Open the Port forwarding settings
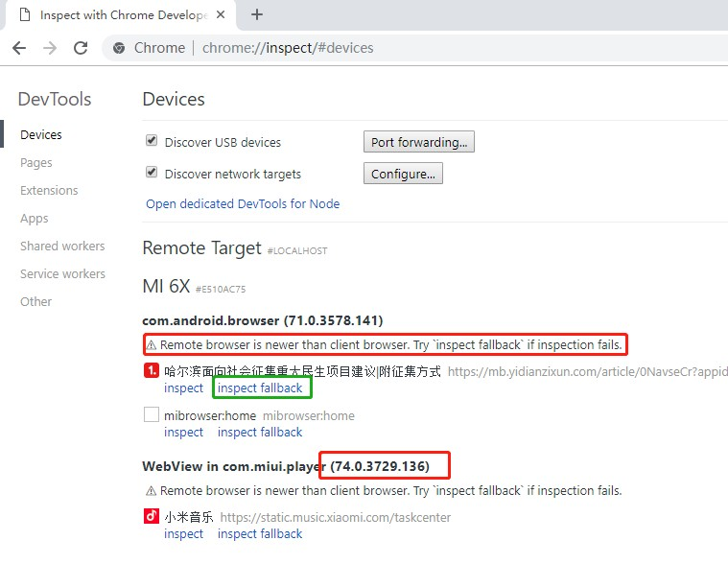 [x=418, y=142]
